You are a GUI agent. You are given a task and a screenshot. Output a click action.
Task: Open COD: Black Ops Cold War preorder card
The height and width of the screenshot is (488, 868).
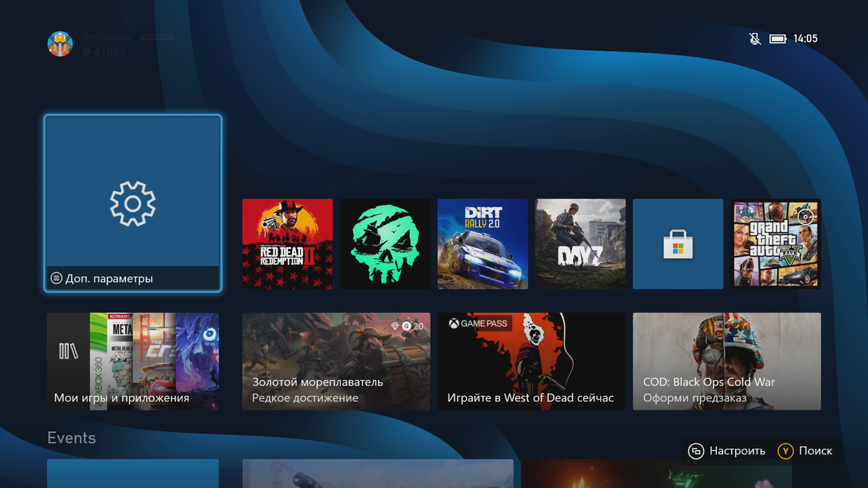point(727,361)
